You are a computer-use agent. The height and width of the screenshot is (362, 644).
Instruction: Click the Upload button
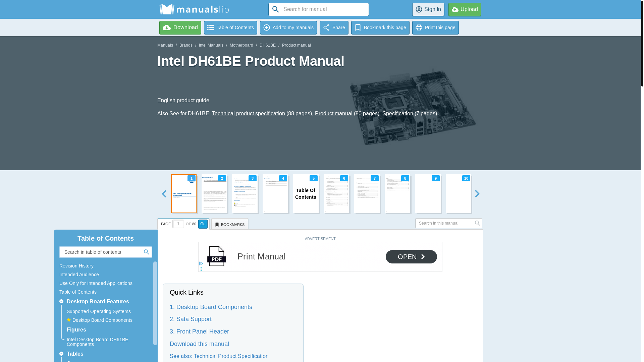pyautogui.click(x=465, y=9)
